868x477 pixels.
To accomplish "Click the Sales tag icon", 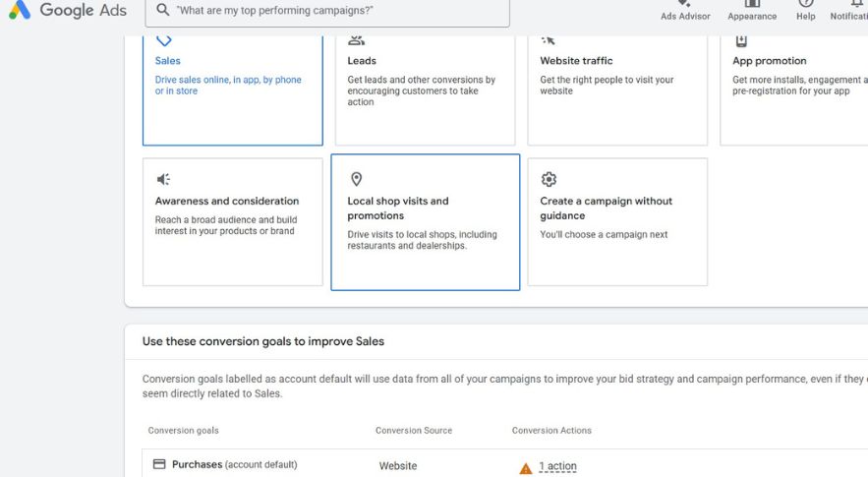I will 164,40.
